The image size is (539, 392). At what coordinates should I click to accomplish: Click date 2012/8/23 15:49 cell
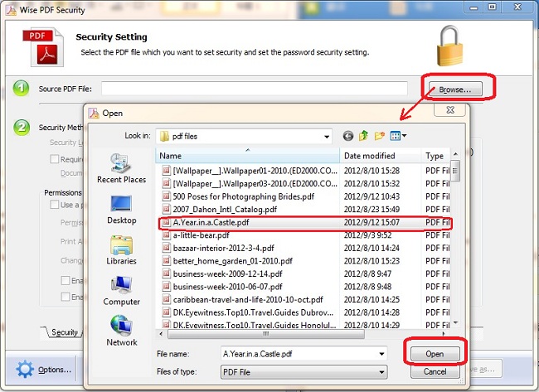[x=371, y=209]
